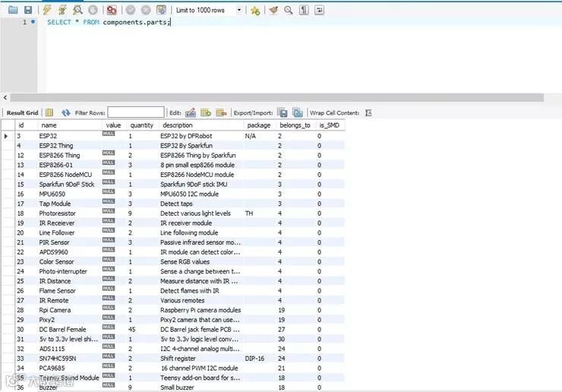This screenshot has width=562, height=392.
Task: Toggle stop-on-error execution mode
Action: (x=112, y=10)
